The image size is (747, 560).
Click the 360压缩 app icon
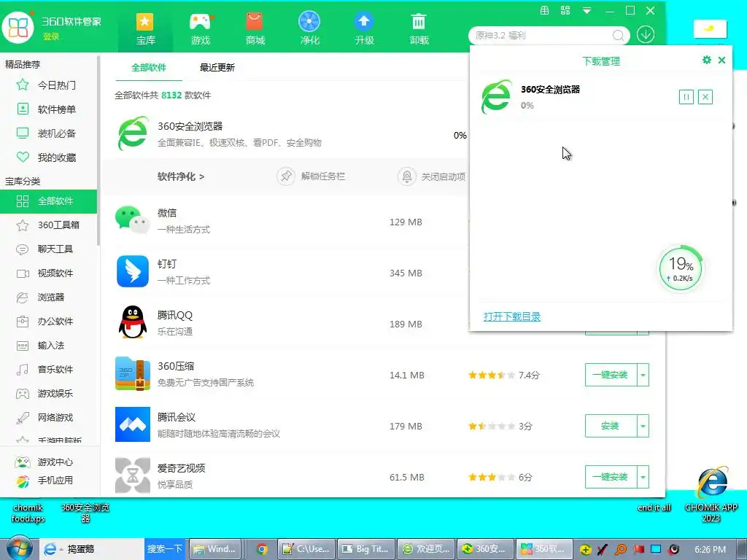coord(133,373)
